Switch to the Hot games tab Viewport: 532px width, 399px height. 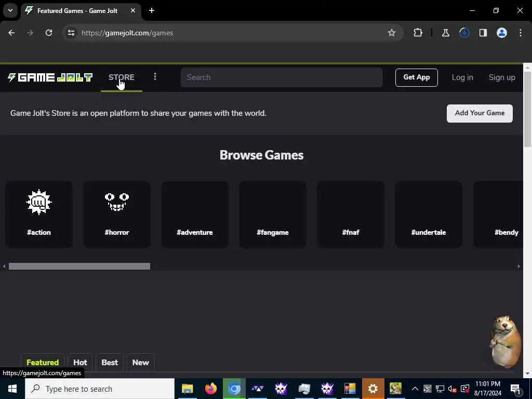pyautogui.click(x=80, y=362)
